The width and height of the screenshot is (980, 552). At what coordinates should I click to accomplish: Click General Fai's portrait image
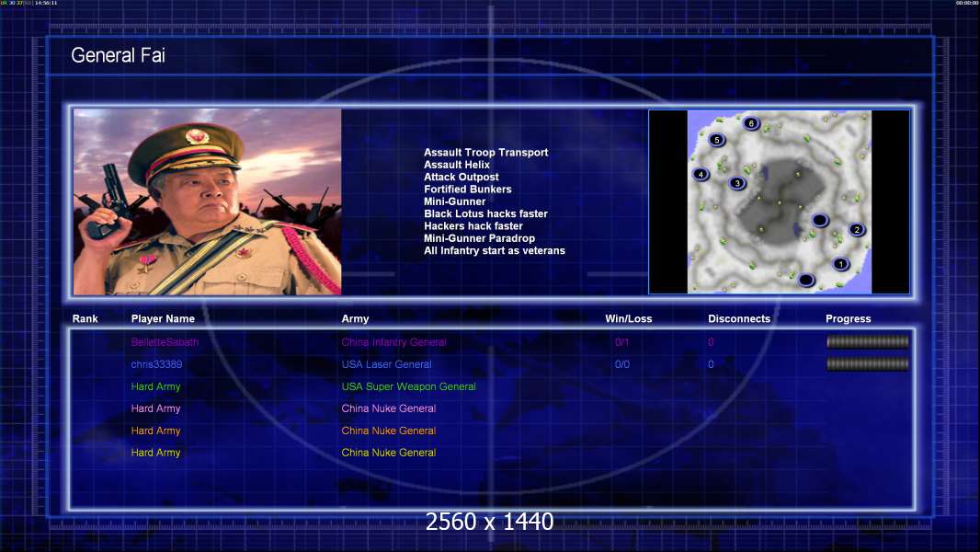coord(208,201)
